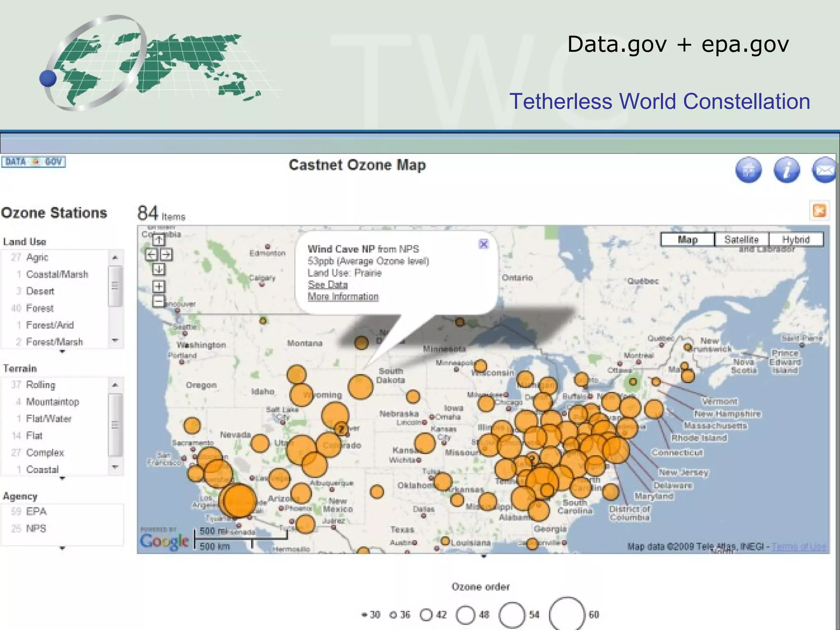Image resolution: width=840 pixels, height=630 pixels.
Task: Toggle the EPA agency filter
Action: click(36, 511)
